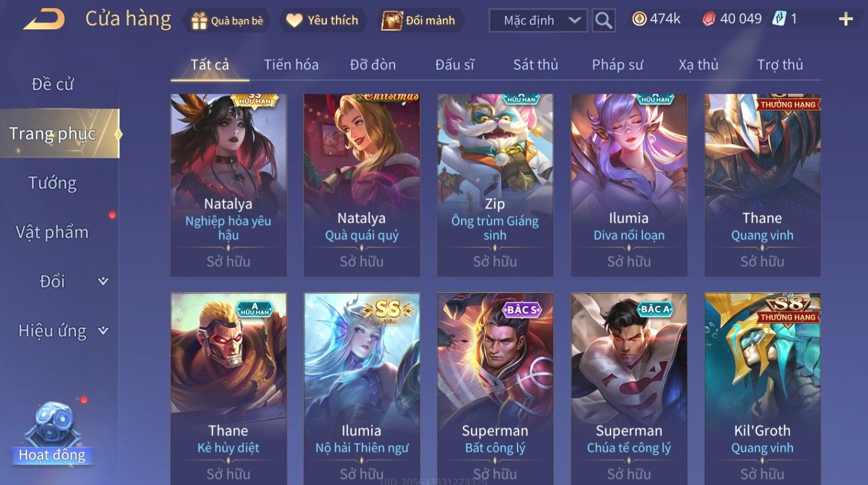The width and height of the screenshot is (868, 485).
Task: Click the gold coin balance icon
Action: click(x=639, y=19)
